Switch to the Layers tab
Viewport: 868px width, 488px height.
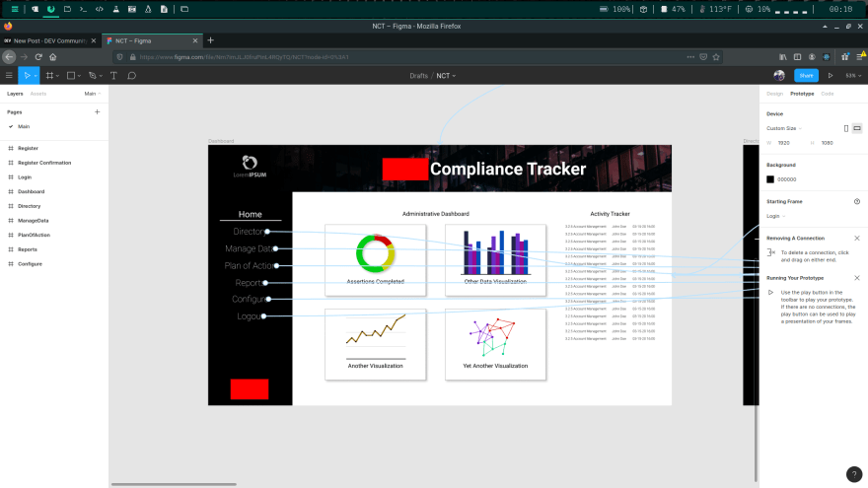(x=15, y=94)
